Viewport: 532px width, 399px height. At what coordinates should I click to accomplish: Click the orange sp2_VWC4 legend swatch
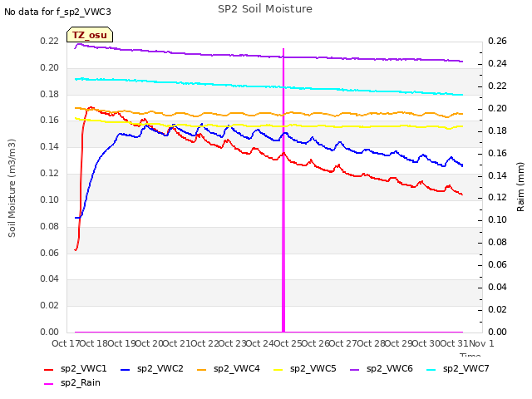201,369
